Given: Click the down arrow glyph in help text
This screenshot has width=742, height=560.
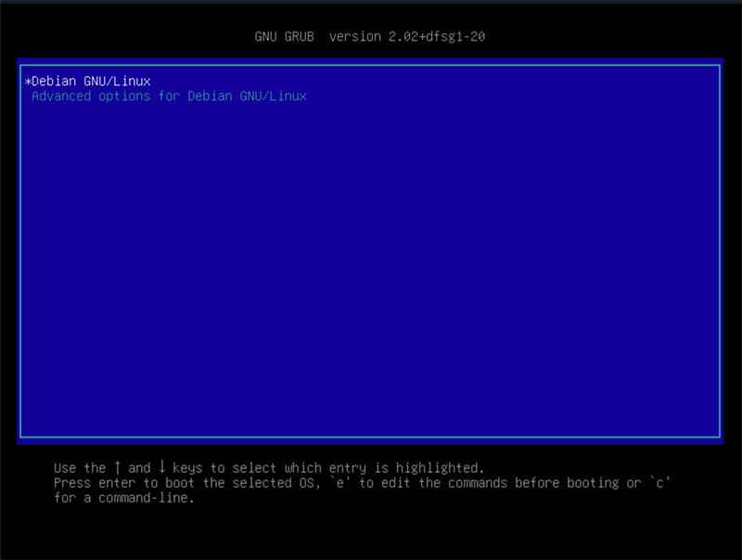Looking at the screenshot, I should click(161, 466).
